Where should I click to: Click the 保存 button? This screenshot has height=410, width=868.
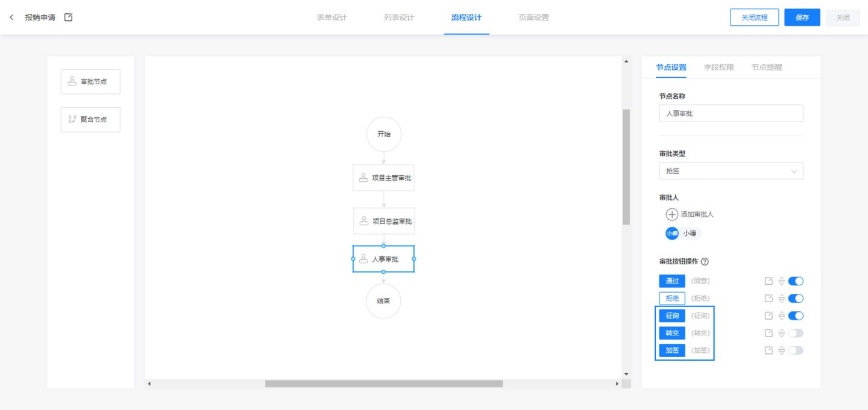(x=802, y=17)
